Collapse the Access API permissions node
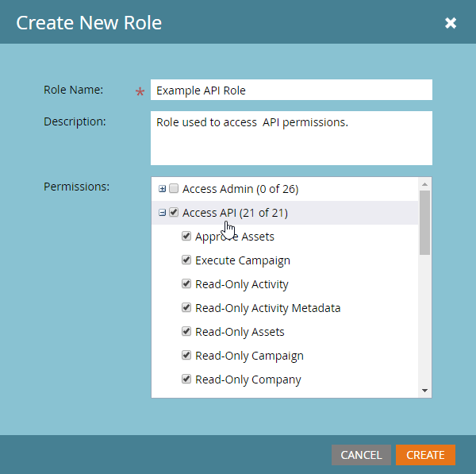 [x=163, y=213]
